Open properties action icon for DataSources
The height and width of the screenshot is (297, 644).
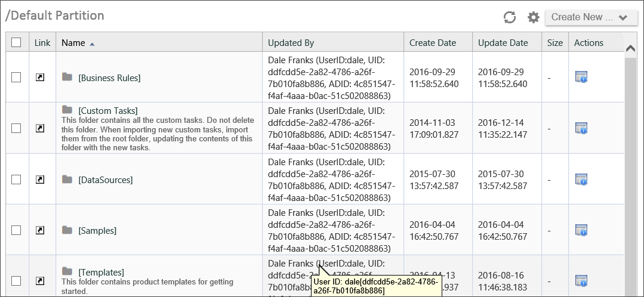pos(581,180)
